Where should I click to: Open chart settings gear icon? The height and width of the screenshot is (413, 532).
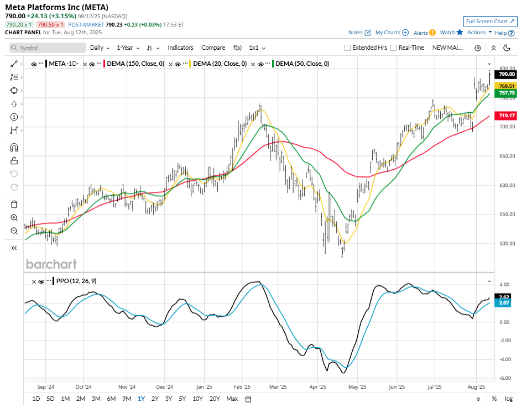point(478,48)
